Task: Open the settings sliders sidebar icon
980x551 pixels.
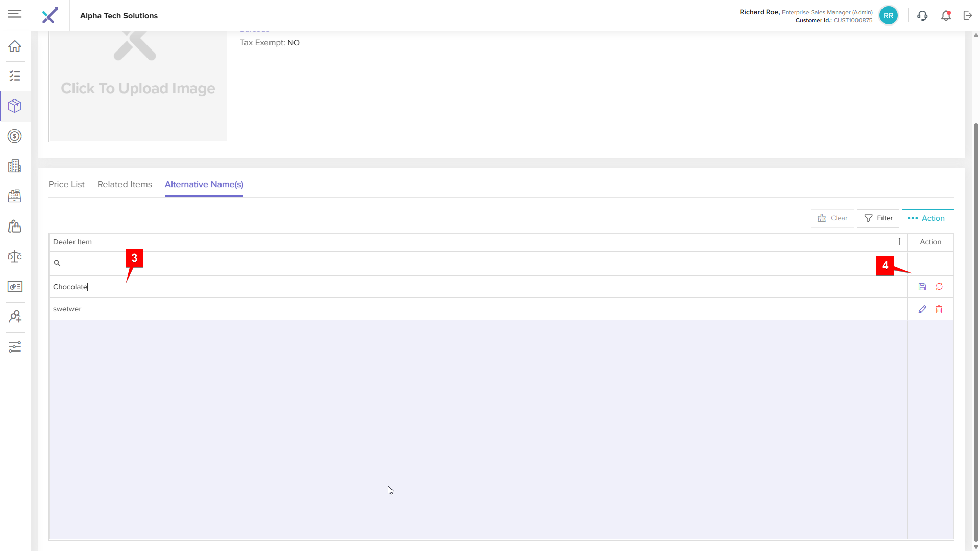Action: [x=15, y=347]
